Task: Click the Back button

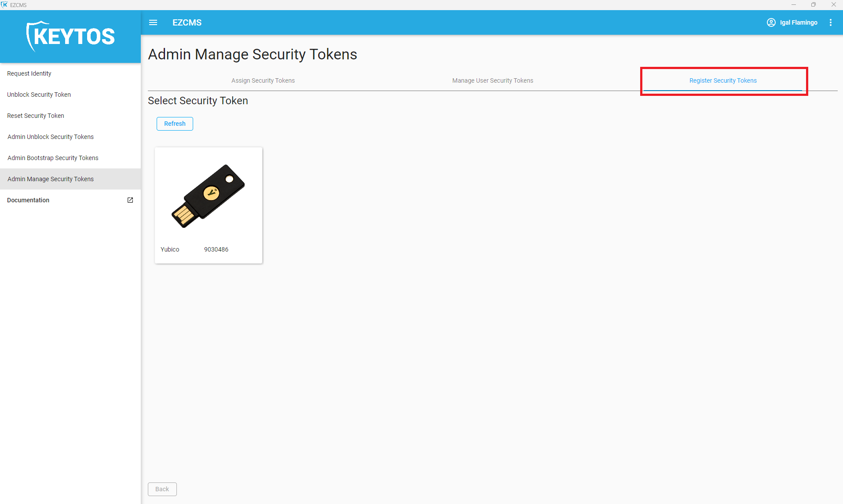Action: point(162,489)
